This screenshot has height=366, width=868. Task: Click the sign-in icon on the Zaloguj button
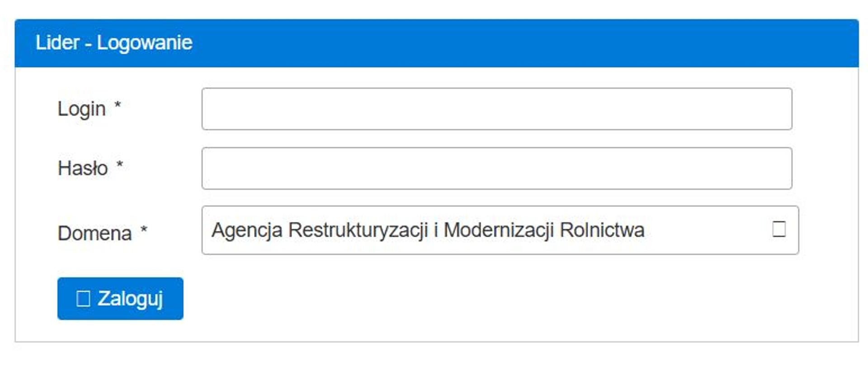tap(83, 299)
